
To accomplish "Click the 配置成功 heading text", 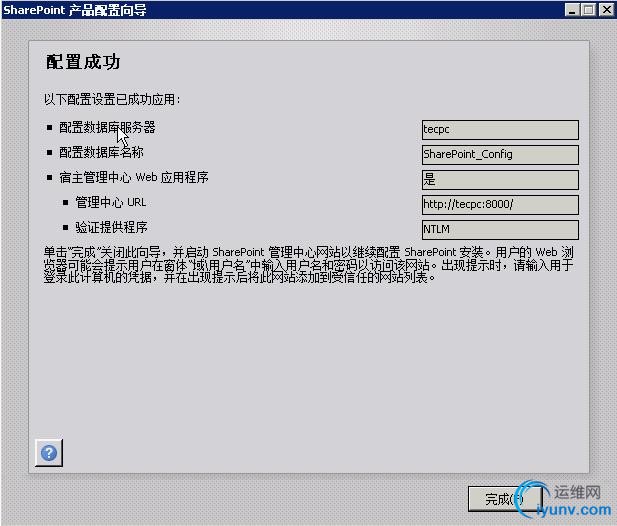I will point(83,62).
